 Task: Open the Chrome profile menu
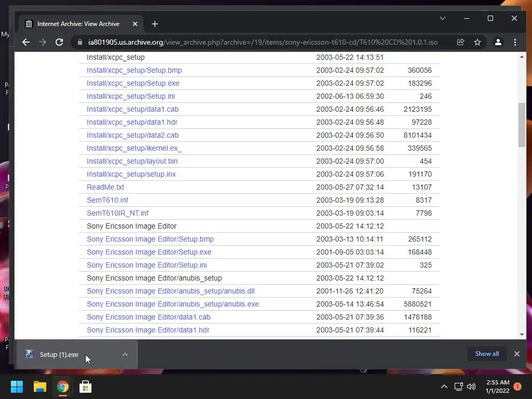click(x=498, y=42)
